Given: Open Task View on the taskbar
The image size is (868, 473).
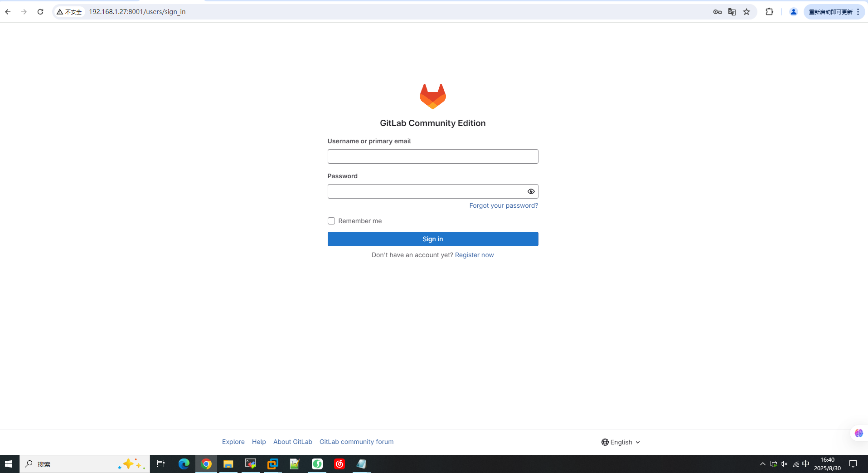Looking at the screenshot, I should click(161, 464).
